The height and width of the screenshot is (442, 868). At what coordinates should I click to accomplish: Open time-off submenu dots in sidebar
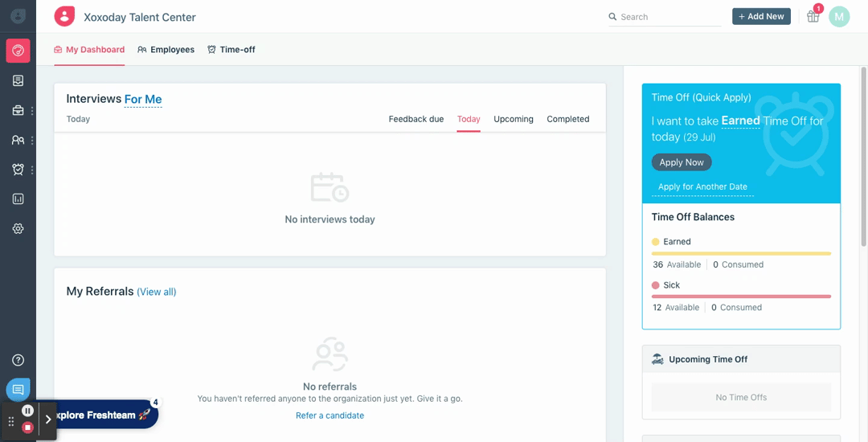point(32,170)
